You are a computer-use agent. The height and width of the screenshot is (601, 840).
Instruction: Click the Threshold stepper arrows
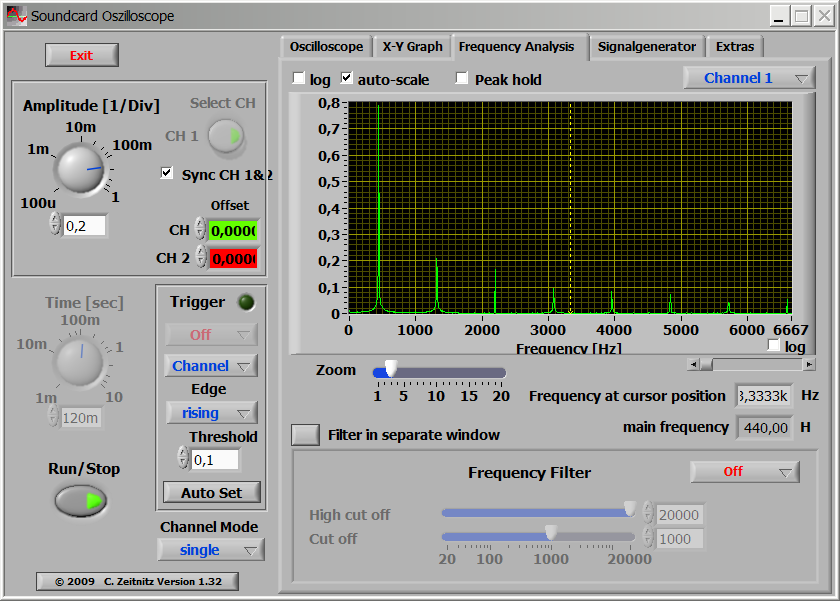coord(183,459)
